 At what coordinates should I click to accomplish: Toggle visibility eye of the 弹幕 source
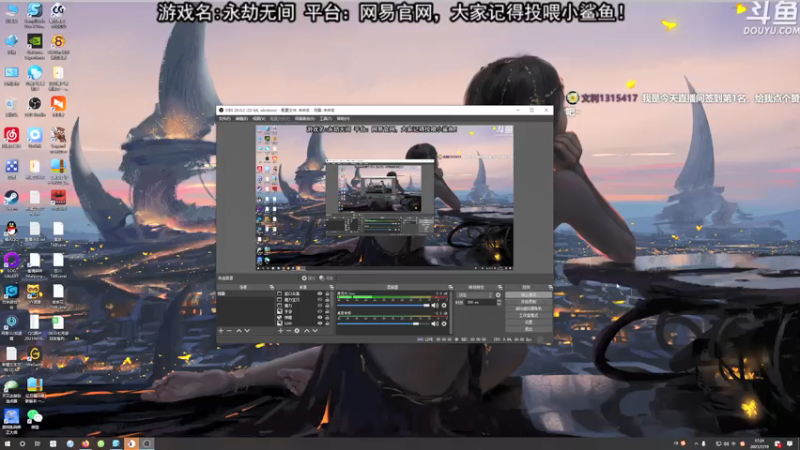[x=320, y=317]
